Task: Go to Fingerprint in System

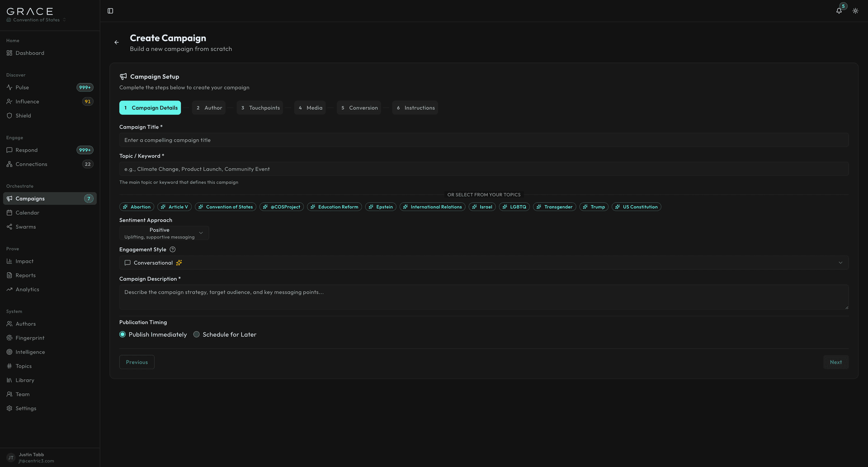Action: pyautogui.click(x=30, y=338)
